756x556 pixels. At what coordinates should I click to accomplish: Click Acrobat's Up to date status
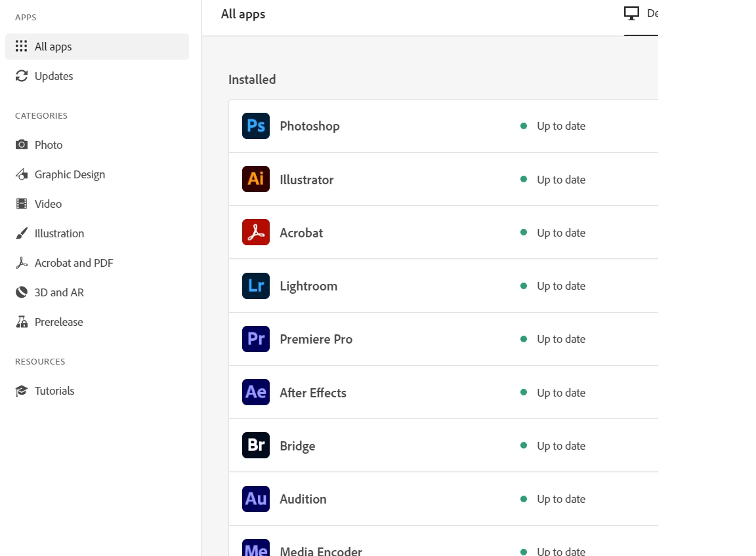point(553,233)
